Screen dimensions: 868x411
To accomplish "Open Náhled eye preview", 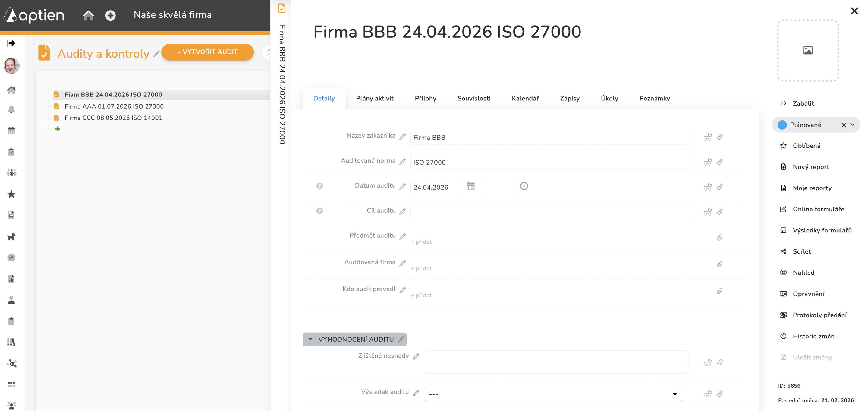I will (803, 272).
